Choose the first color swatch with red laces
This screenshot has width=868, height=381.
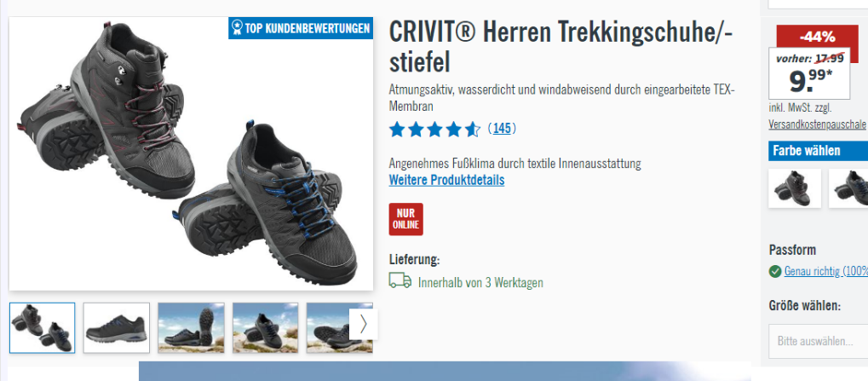coord(795,188)
